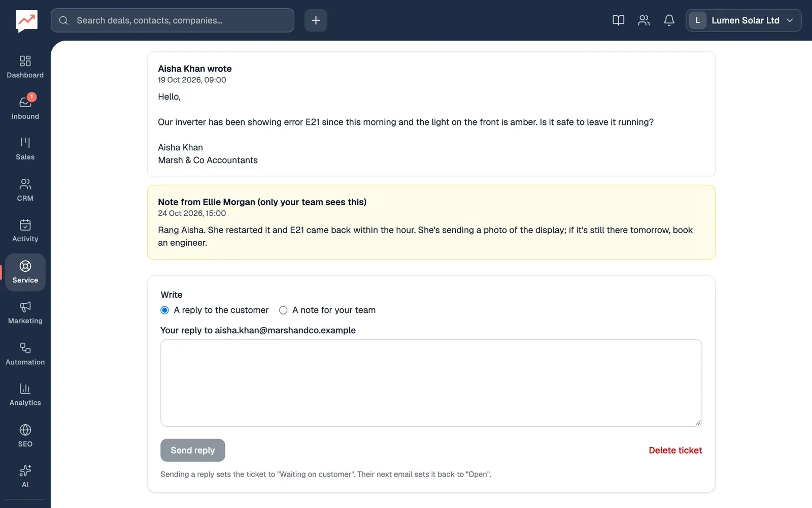This screenshot has width=812, height=508.
Task: Click the 'Waiting on customer' status hint text
Action: coord(326,474)
